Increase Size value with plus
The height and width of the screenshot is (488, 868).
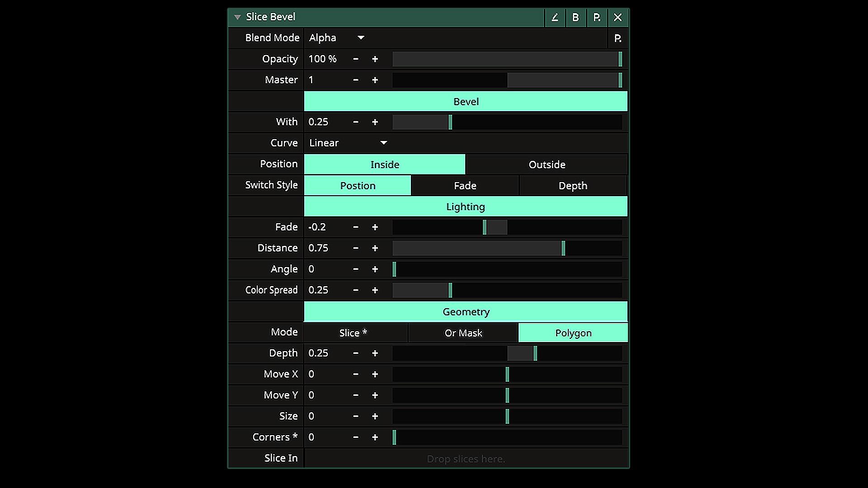(x=375, y=416)
